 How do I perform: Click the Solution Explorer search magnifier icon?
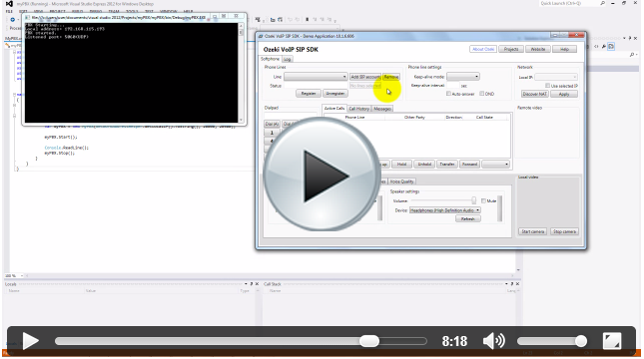click(x=632, y=55)
